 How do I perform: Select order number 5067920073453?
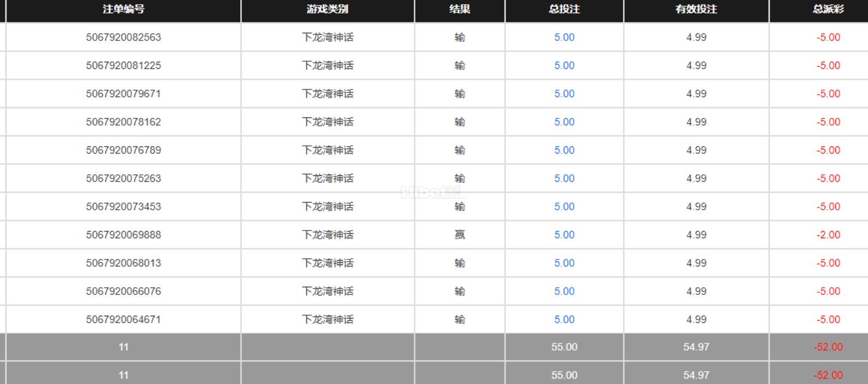[x=123, y=206]
